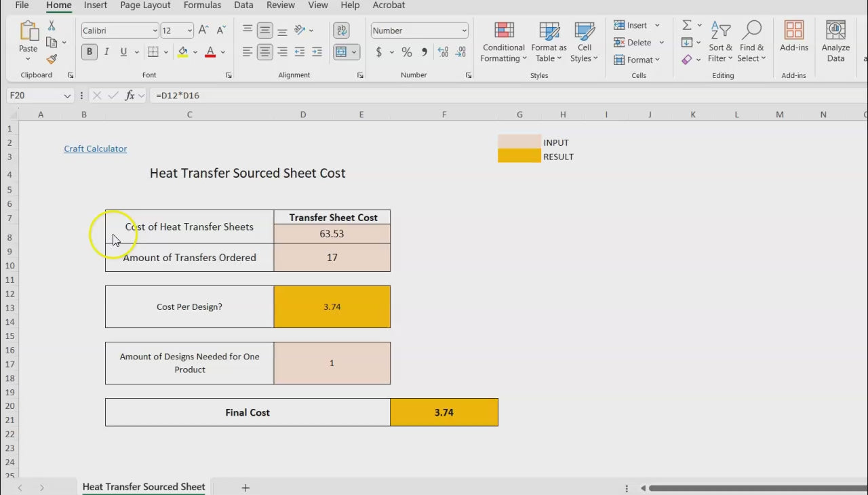The height and width of the screenshot is (495, 868).
Task: Click the Increase Font Size icon
Action: (203, 31)
